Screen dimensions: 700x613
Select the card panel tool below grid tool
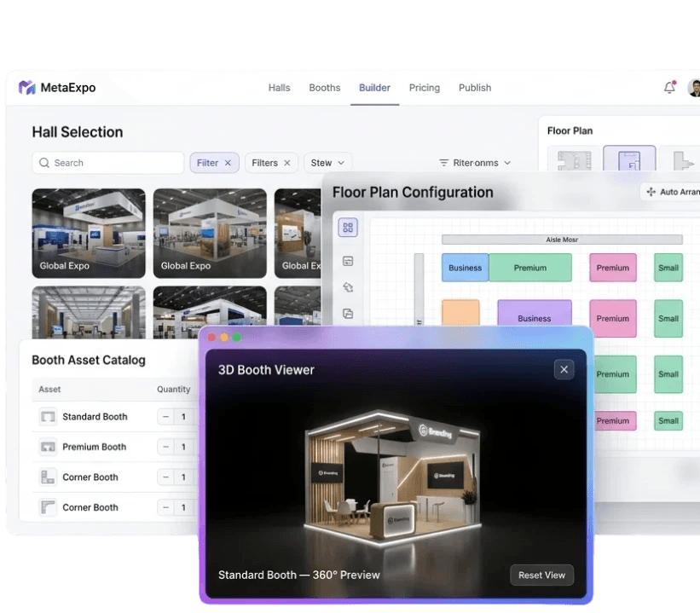coord(348,261)
